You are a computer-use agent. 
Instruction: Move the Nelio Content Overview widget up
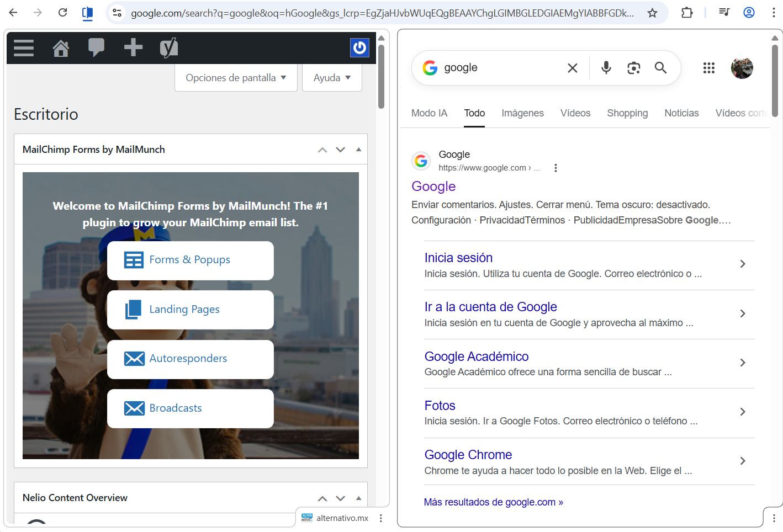click(x=322, y=498)
